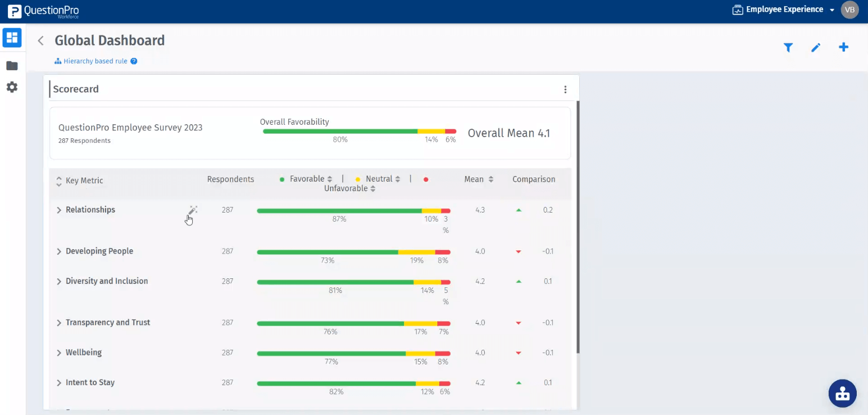The image size is (868, 415).
Task: Expand the Diversity and Inclusion row
Action: (59, 281)
